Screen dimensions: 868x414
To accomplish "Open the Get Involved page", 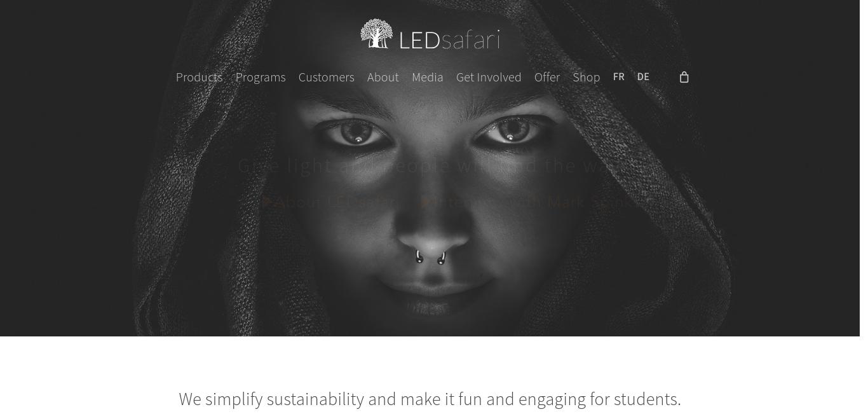I will (x=489, y=77).
